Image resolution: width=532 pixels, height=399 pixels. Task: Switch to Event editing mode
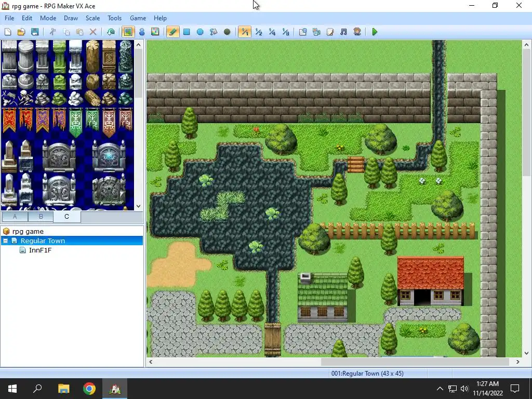point(142,32)
